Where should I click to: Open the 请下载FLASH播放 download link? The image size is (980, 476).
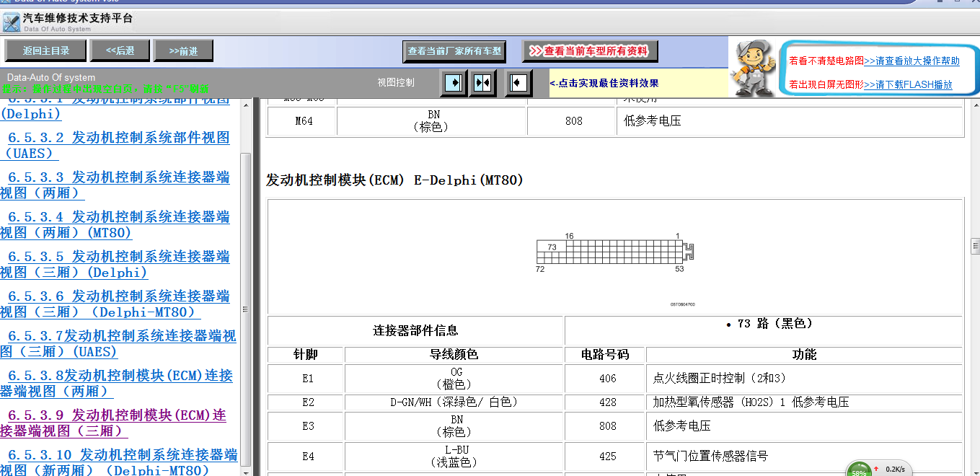(908, 84)
